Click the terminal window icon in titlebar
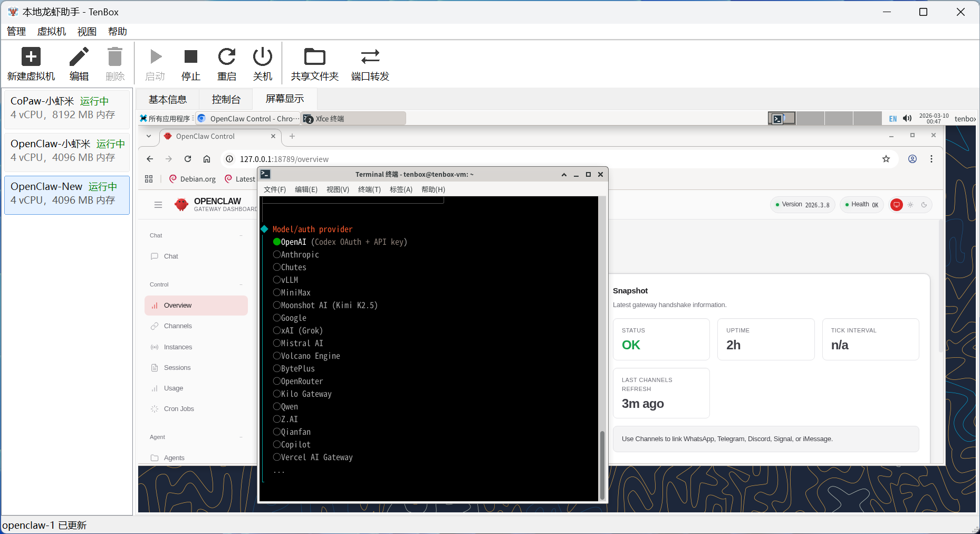980x534 pixels. click(x=265, y=174)
